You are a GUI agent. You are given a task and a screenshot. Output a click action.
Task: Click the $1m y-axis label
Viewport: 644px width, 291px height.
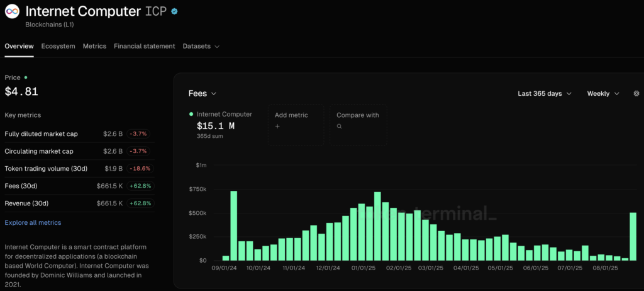[201, 165]
